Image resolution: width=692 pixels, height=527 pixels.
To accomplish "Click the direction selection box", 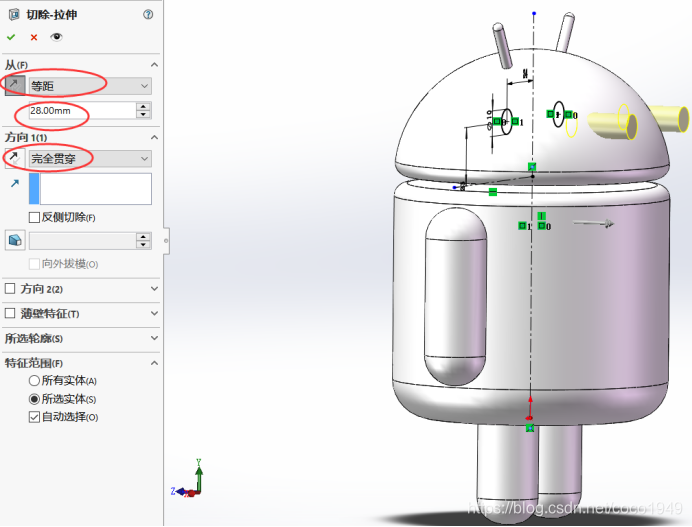I will (x=90, y=189).
